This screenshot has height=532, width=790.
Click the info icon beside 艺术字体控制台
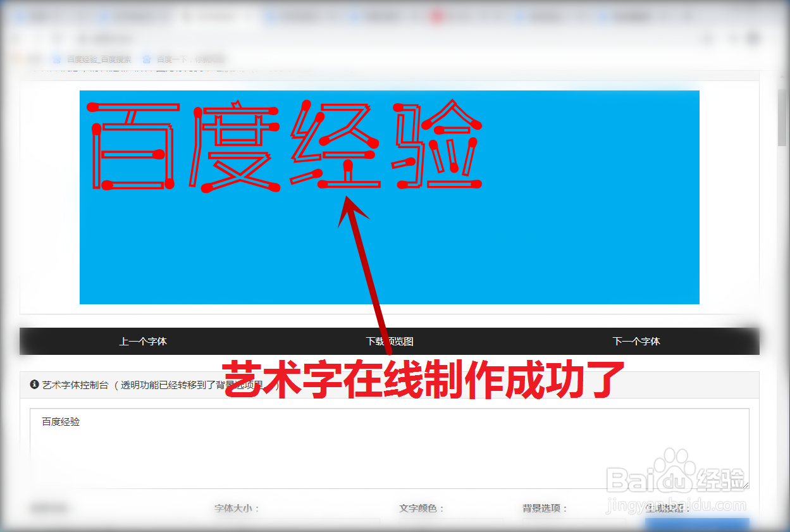coord(35,384)
